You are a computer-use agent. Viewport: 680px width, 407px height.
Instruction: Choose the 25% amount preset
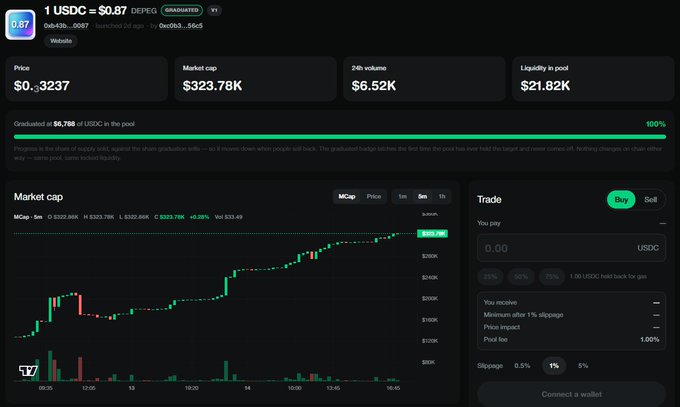[490, 276]
